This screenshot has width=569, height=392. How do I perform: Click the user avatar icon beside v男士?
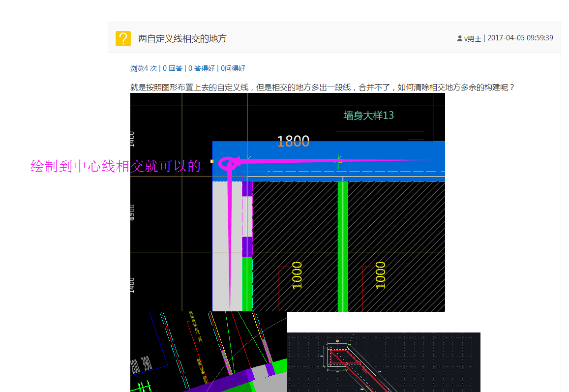(x=460, y=38)
